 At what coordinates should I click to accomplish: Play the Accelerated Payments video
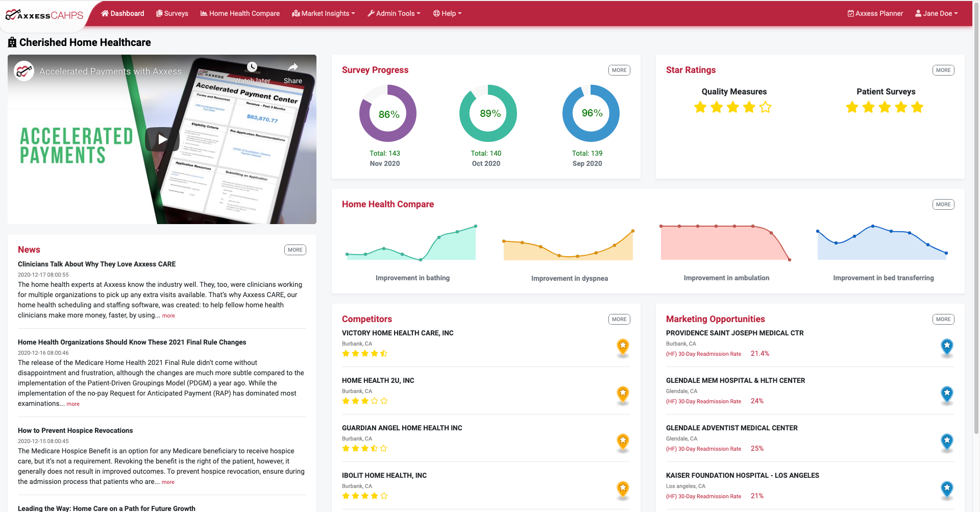tap(162, 139)
